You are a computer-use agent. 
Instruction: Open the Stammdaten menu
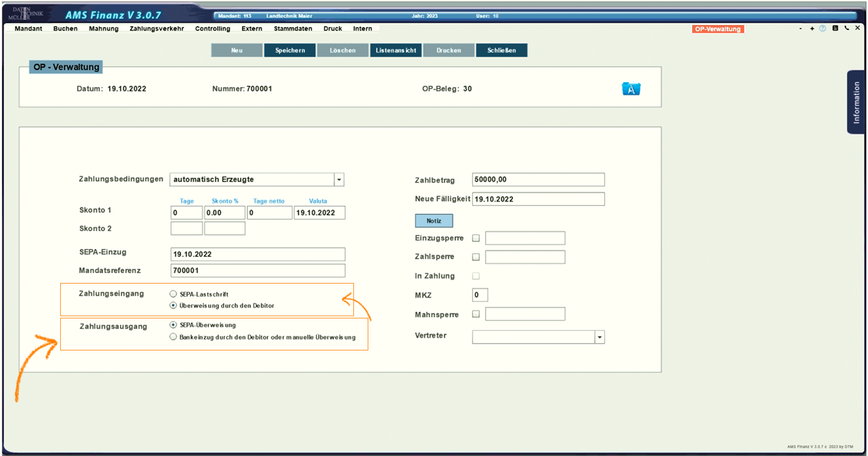point(293,29)
